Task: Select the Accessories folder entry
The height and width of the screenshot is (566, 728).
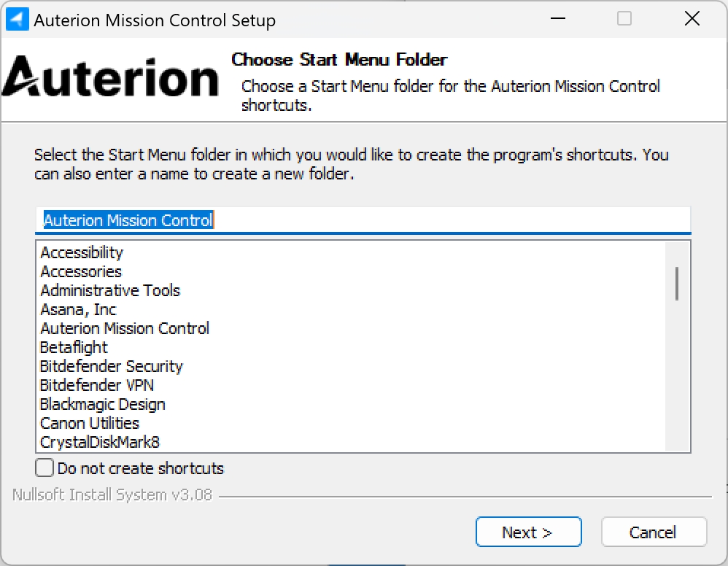Action: tap(81, 272)
